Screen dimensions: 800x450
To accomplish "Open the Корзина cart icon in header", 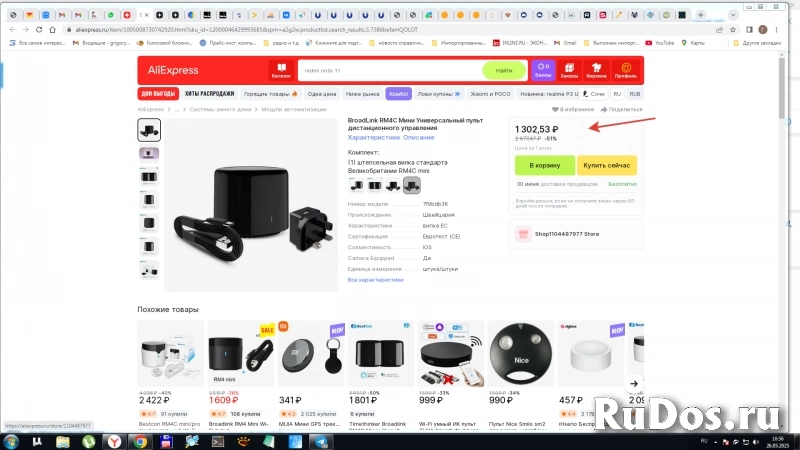I will [x=596, y=69].
